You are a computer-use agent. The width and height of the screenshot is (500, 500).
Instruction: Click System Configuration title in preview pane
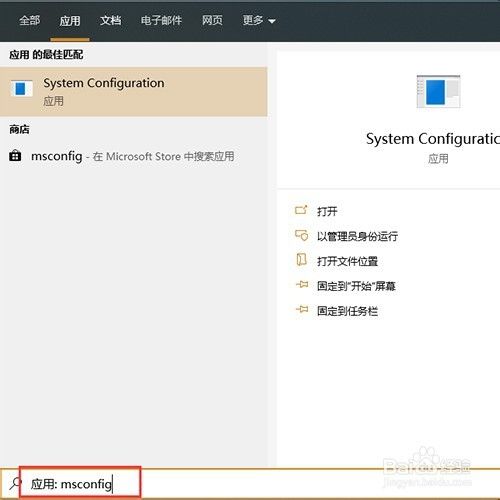click(x=433, y=139)
